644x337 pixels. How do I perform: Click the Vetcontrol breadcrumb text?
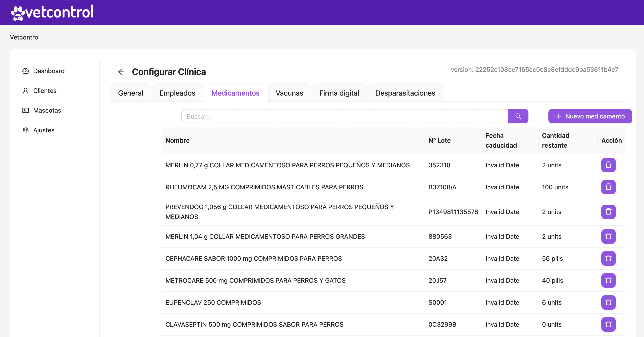(x=25, y=37)
